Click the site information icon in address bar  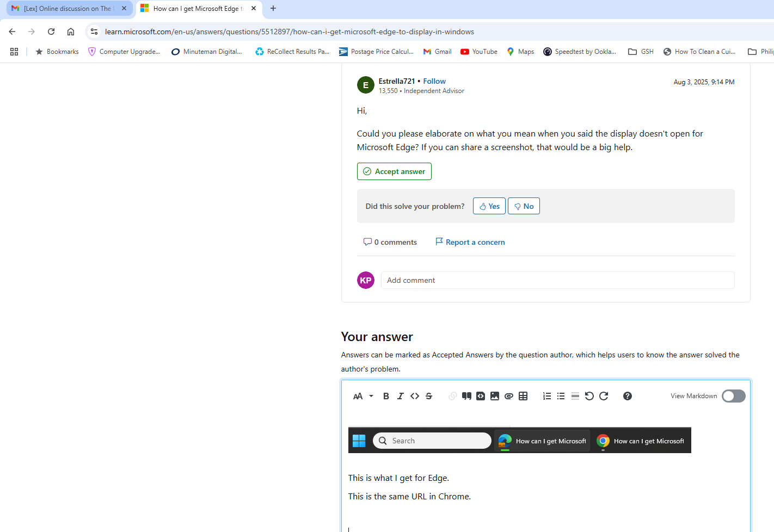click(x=94, y=32)
